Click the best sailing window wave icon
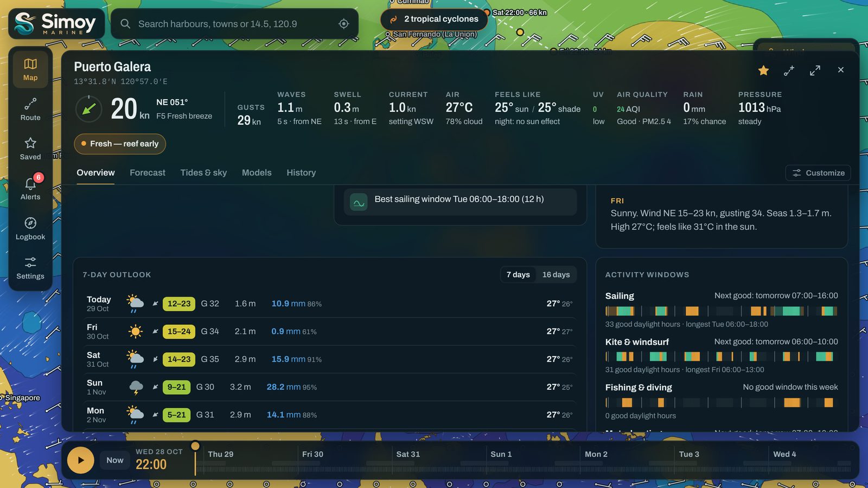 point(359,203)
